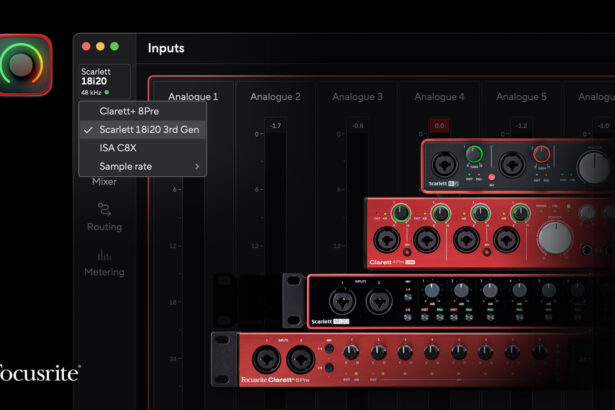Click the 48 kHz sample rate status
This screenshot has width=615, height=410.
coord(91,93)
